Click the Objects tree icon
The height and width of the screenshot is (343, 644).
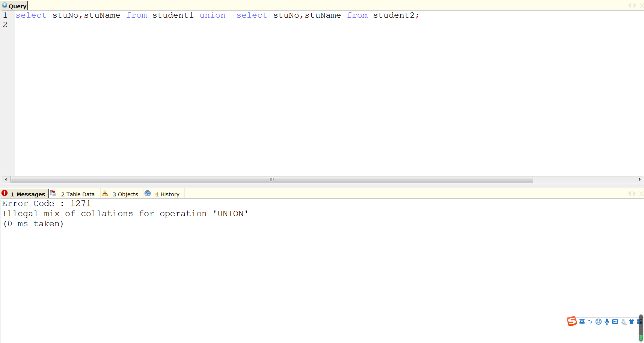coord(105,193)
